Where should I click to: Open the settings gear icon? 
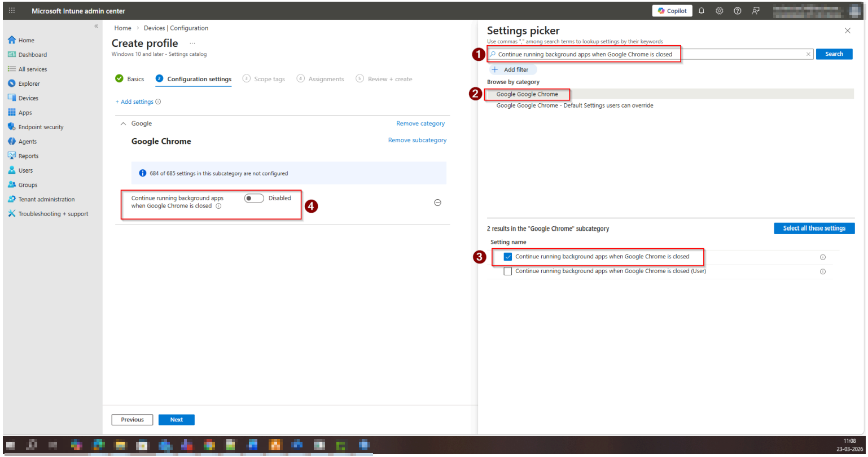pyautogui.click(x=720, y=11)
